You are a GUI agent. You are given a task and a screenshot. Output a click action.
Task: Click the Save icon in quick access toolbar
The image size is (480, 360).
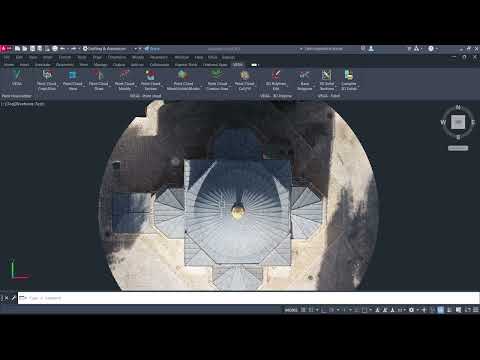tap(32, 49)
